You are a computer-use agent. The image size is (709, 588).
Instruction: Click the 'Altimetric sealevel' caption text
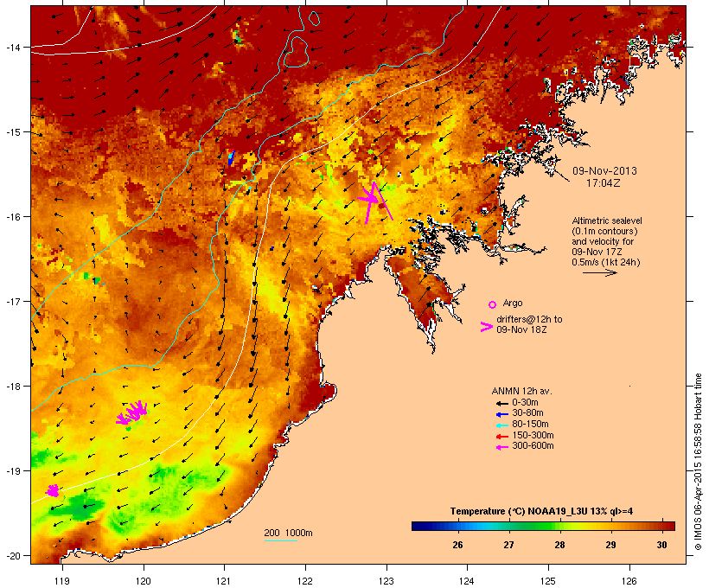click(607, 220)
